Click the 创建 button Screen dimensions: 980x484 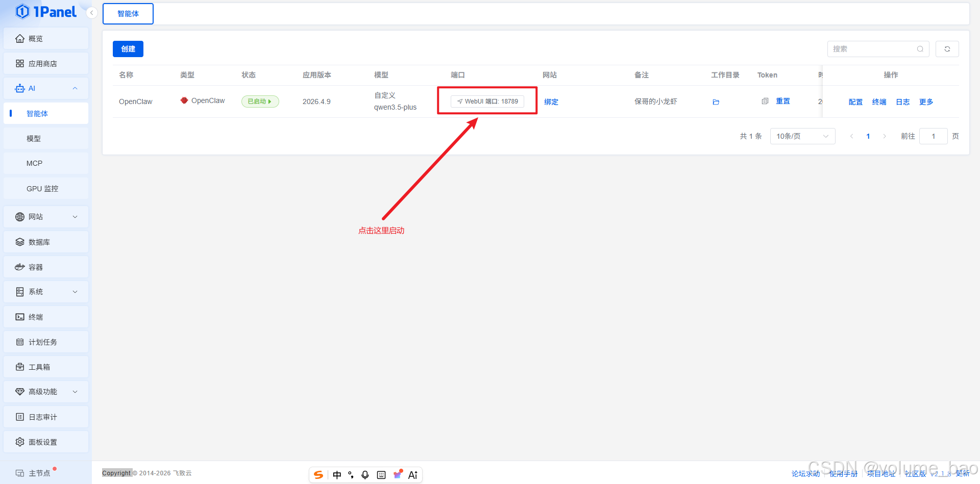[128, 49]
